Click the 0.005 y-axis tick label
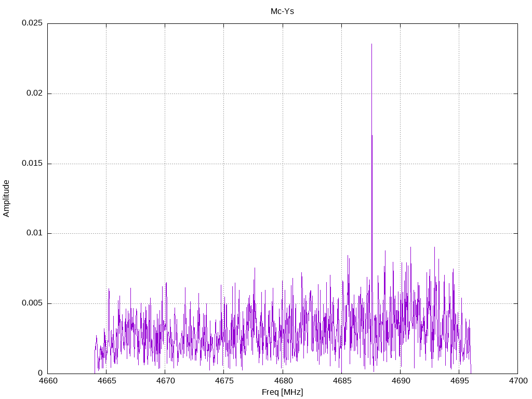This screenshot has height=399, width=532. pos(32,303)
